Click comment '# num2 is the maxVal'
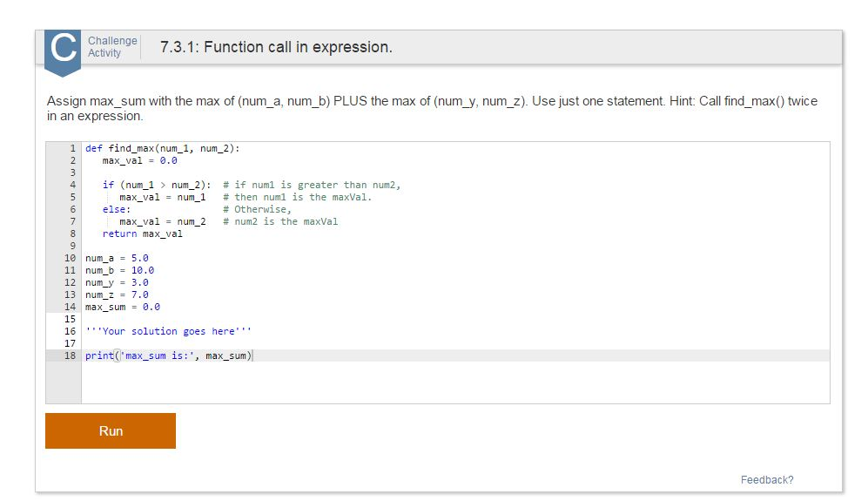 point(280,221)
